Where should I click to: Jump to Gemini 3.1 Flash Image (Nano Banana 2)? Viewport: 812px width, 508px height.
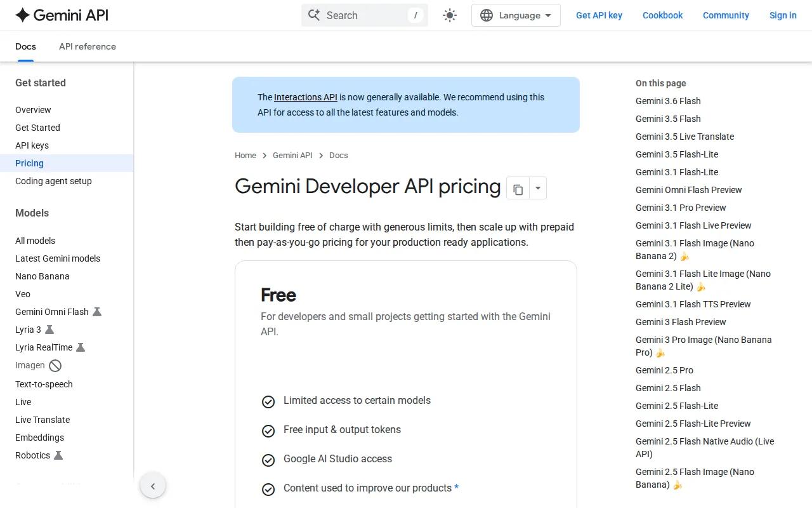pyautogui.click(x=695, y=250)
